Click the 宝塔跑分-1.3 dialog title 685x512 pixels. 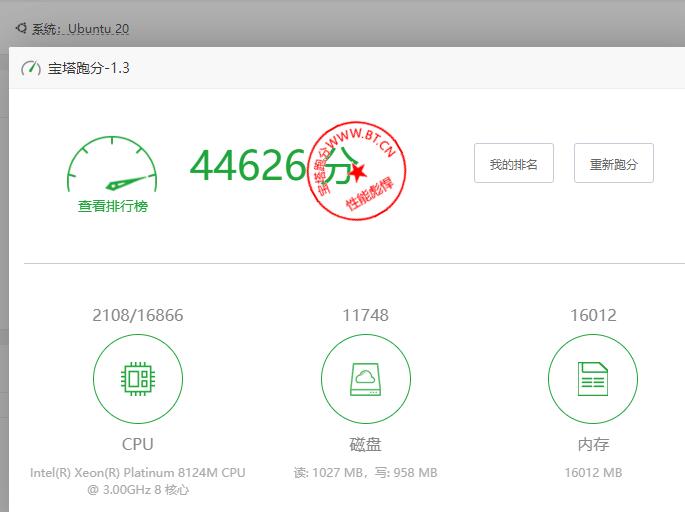click(x=89, y=68)
